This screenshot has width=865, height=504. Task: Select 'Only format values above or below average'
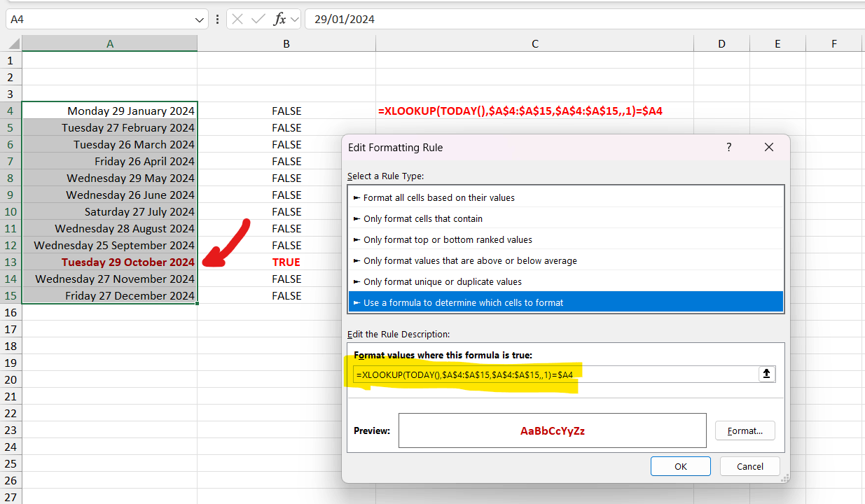[566, 260]
